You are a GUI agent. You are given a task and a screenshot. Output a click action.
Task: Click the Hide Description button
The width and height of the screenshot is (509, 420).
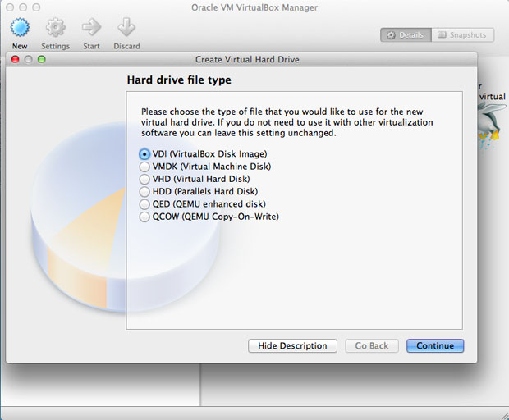click(x=292, y=345)
